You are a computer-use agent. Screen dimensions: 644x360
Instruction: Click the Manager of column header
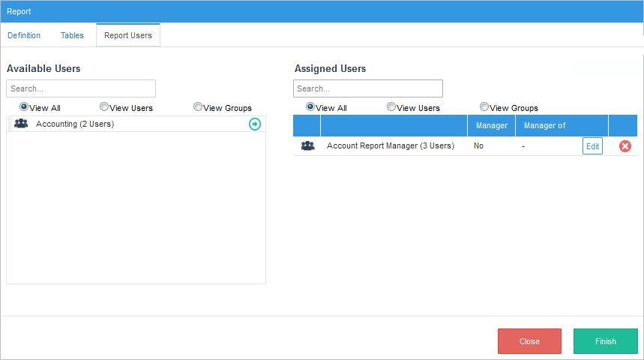tap(545, 125)
